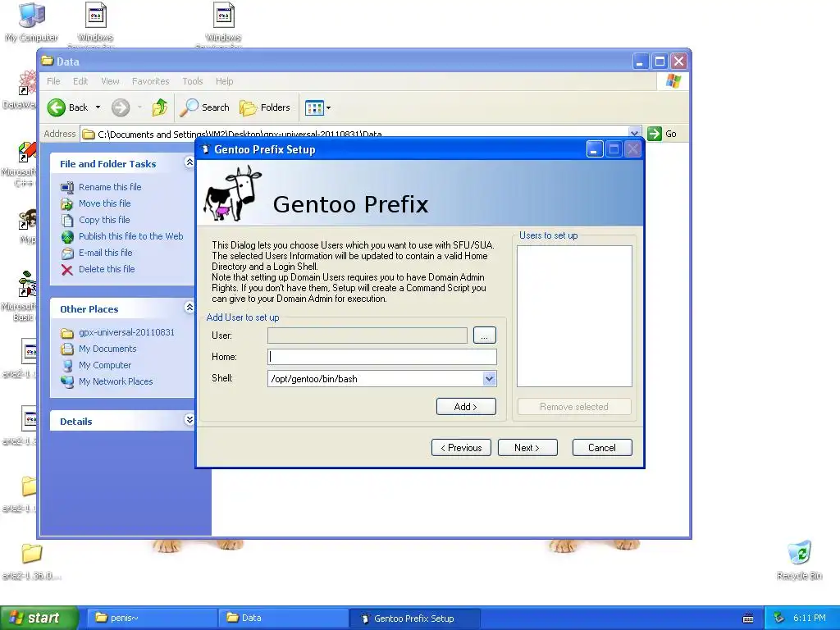Click Publish this file to the Web
The width and height of the screenshot is (840, 630).
(130, 236)
